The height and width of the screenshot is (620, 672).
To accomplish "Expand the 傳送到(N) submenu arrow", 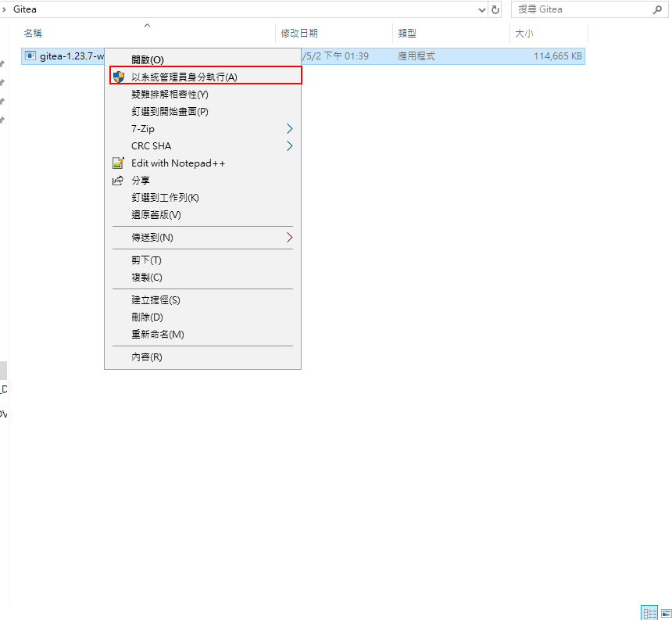I will pyautogui.click(x=290, y=237).
